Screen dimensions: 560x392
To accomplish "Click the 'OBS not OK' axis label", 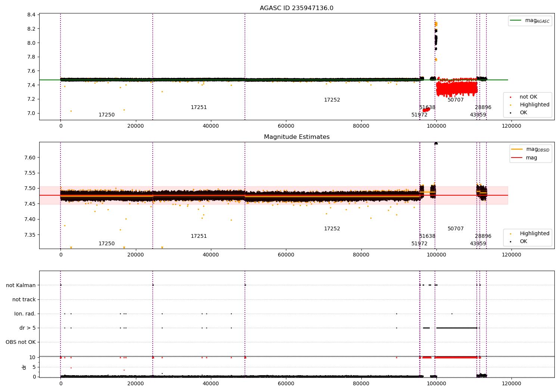I will (21, 342).
